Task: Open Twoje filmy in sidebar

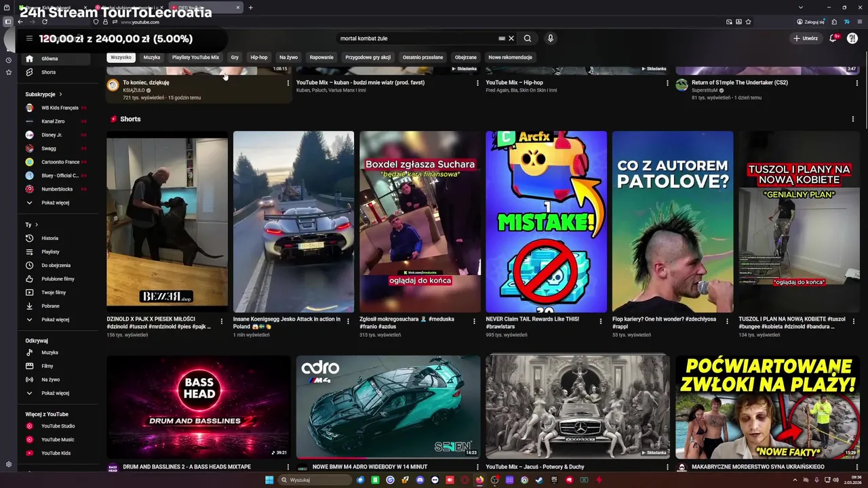Action: pyautogui.click(x=57, y=293)
